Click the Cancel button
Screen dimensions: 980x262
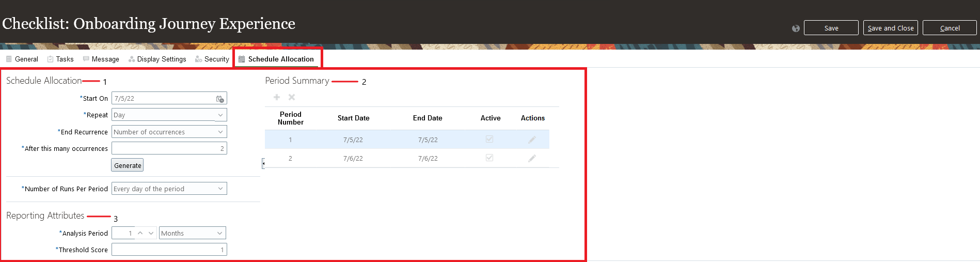950,28
